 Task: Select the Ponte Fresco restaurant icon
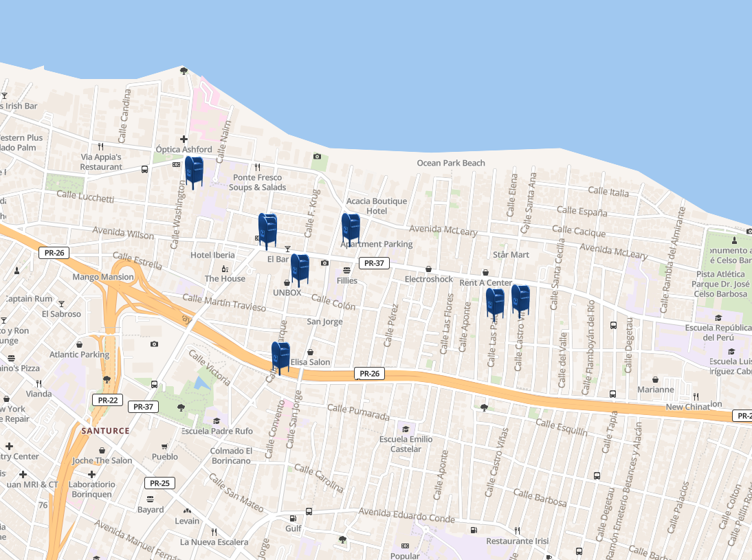tap(258, 166)
